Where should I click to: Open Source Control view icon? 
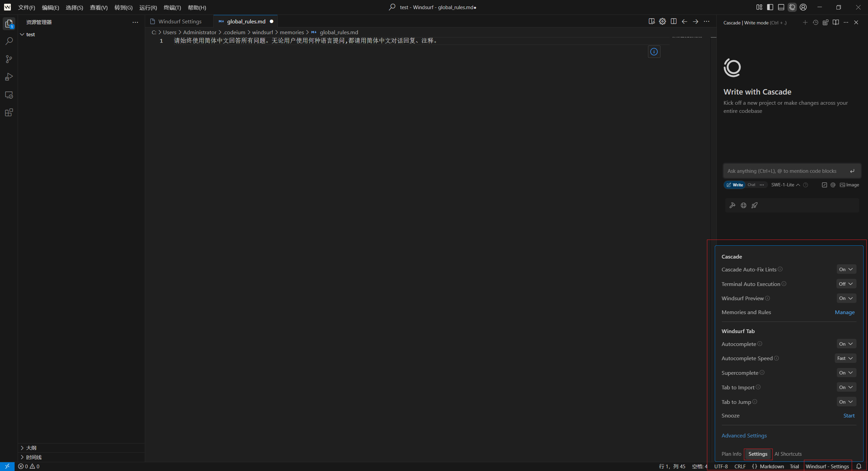click(x=9, y=59)
